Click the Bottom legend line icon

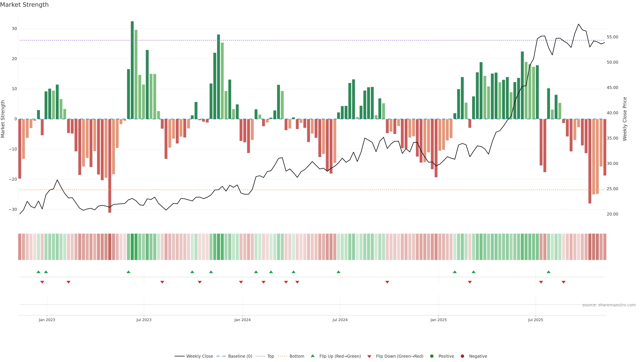(x=282, y=356)
